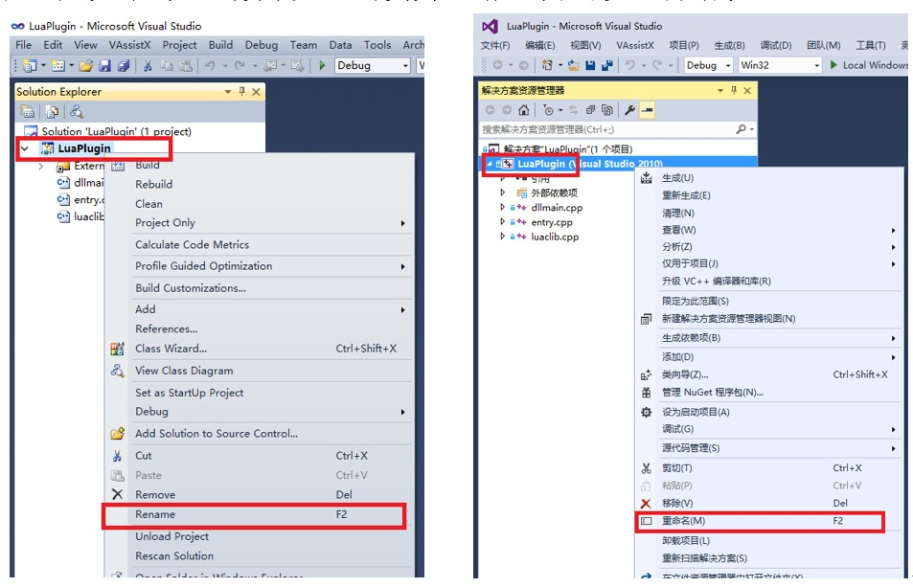Viewport: 913px width, 588px height.
Task: Click Save All icon in right window toolbar
Action: (x=606, y=65)
